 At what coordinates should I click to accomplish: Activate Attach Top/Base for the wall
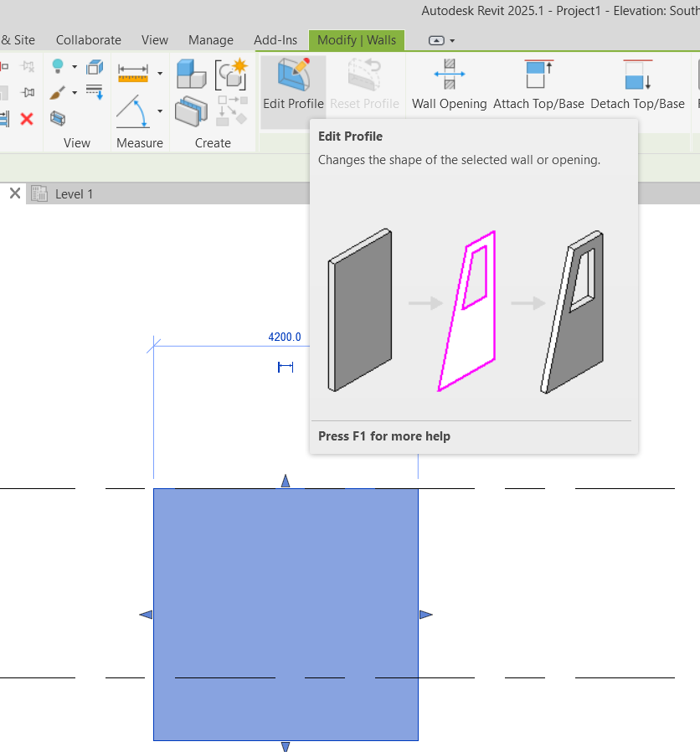[x=538, y=83]
